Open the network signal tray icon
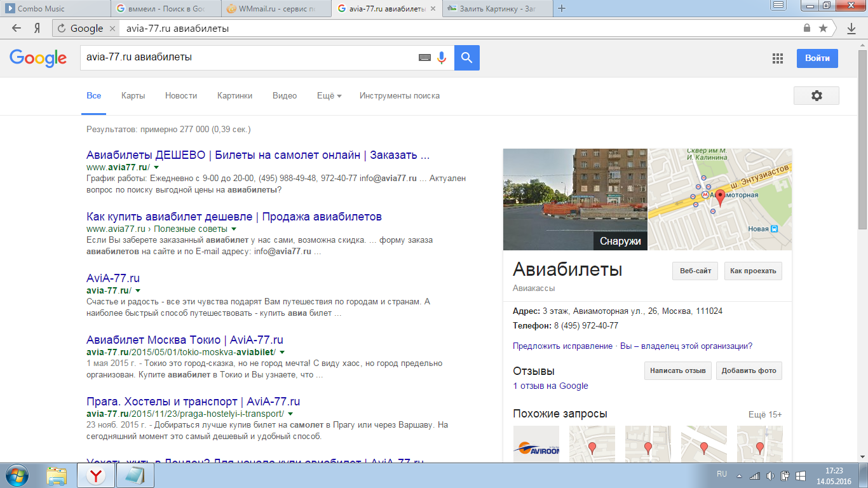This screenshot has width=868, height=488. tap(755, 475)
